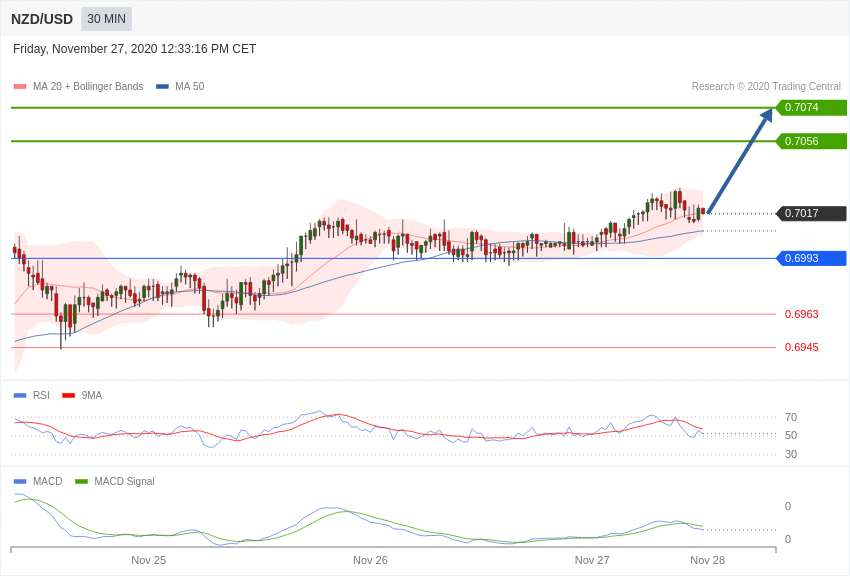Click the 'MA 20 + Bollinger Bands' legend label
Image resolution: width=850 pixels, height=576 pixels.
(88, 86)
